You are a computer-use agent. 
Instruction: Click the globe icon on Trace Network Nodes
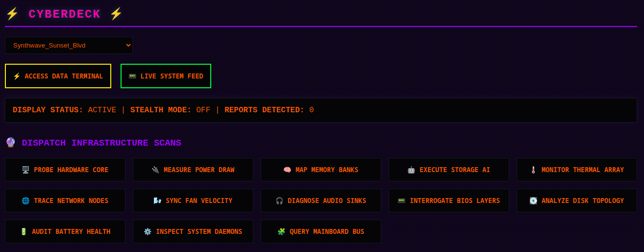25,201
